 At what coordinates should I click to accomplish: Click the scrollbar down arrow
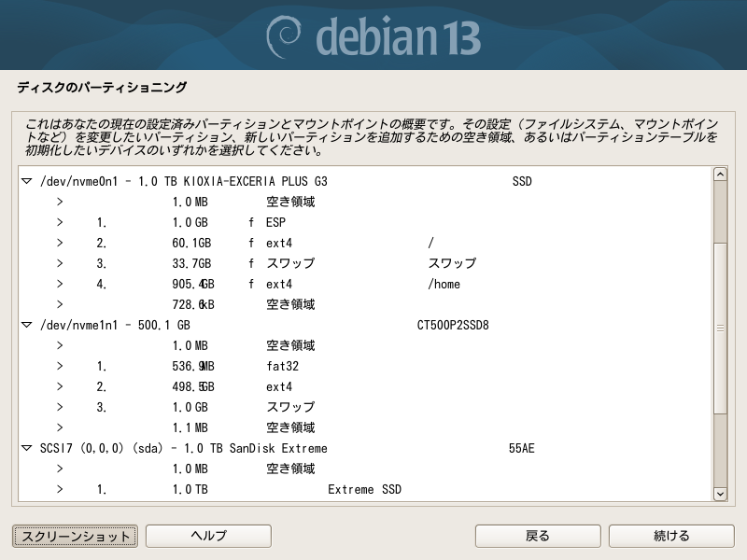click(x=720, y=494)
